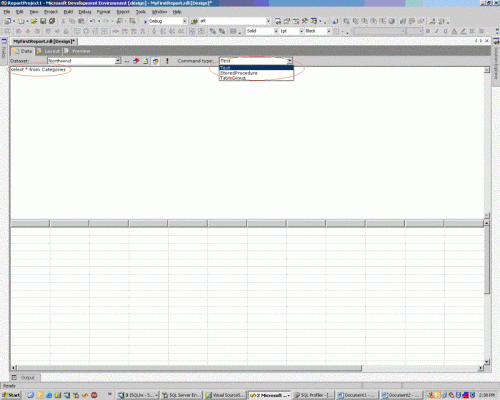Click the Find in Files icon

(x=194, y=21)
